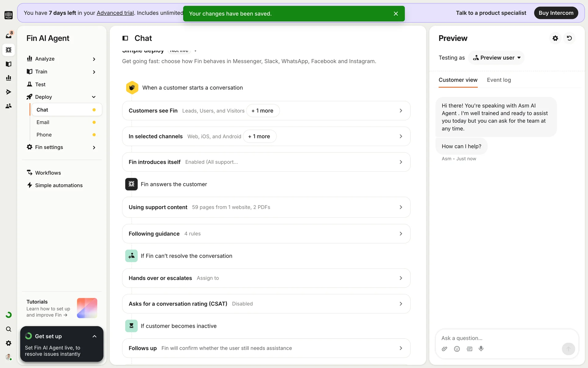
Task: Open the inbox icon with badge
Action: pos(9,36)
